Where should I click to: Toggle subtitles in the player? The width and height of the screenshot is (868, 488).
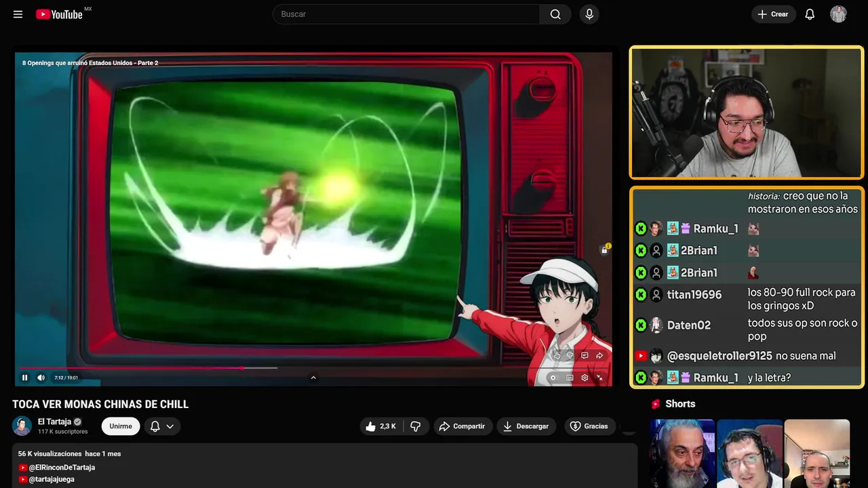pos(570,378)
